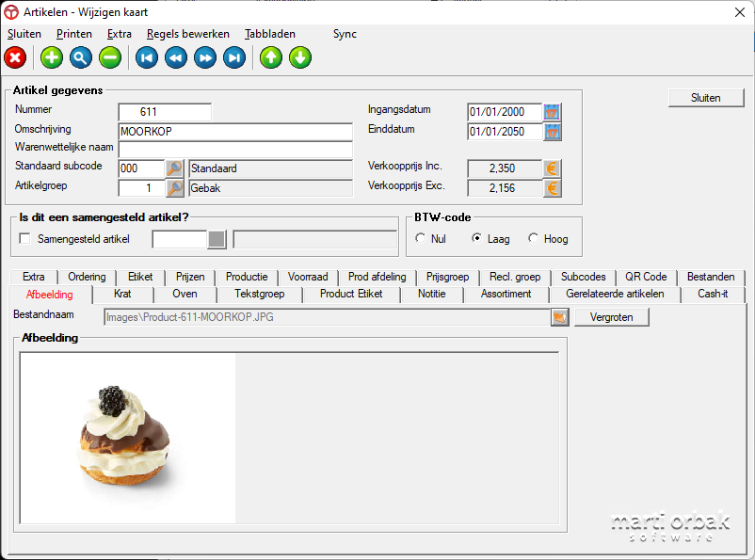Click the red X close toolbar icon
Screen dimensions: 755x560
[15, 57]
